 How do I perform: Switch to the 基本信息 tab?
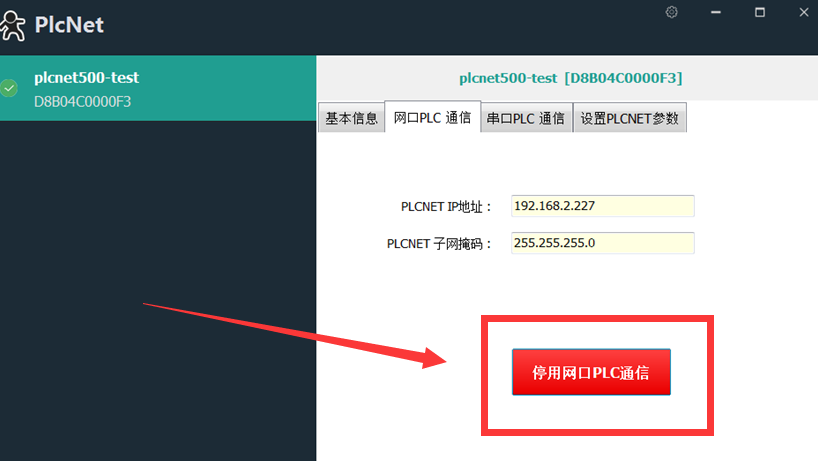[351, 118]
